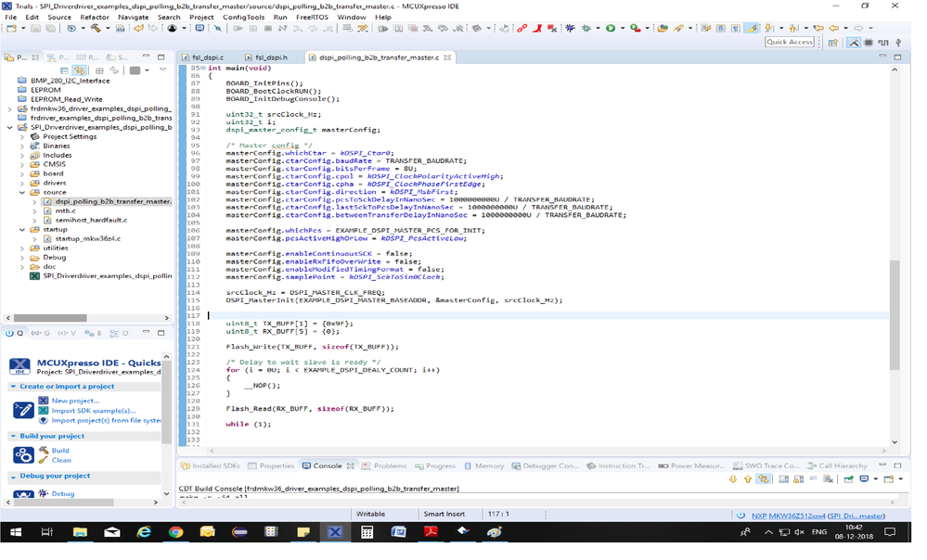Screen dimensions: 927x560
Task: Open the Installed SDKs tab
Action: 211,466
